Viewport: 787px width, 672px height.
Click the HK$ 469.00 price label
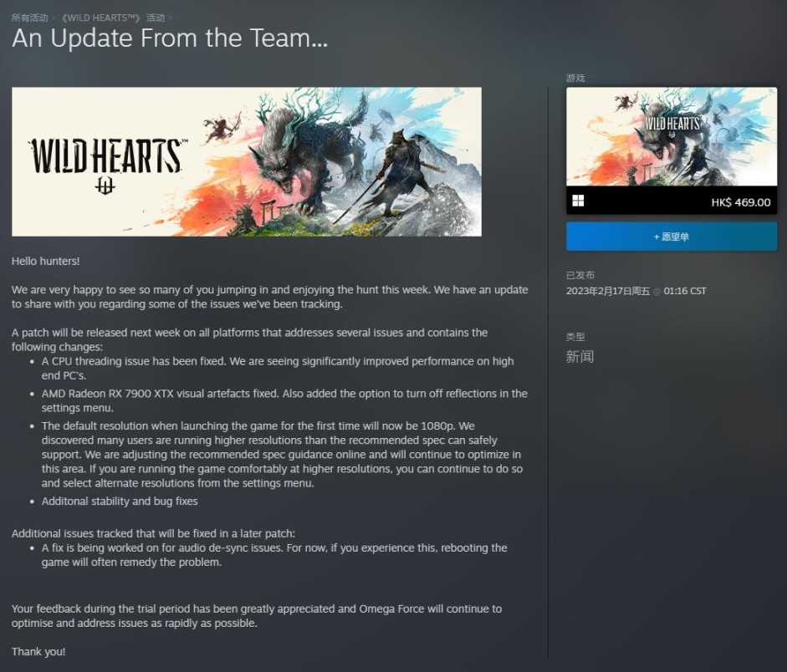tap(740, 202)
